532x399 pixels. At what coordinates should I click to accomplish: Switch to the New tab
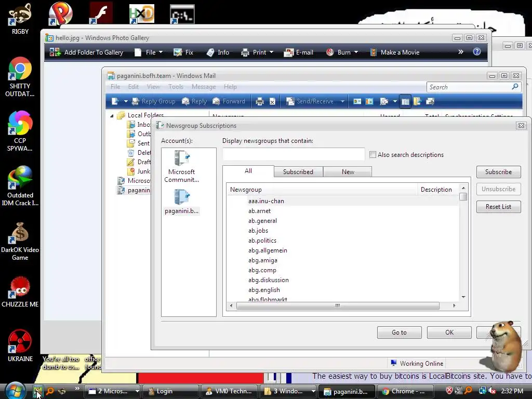tap(348, 171)
